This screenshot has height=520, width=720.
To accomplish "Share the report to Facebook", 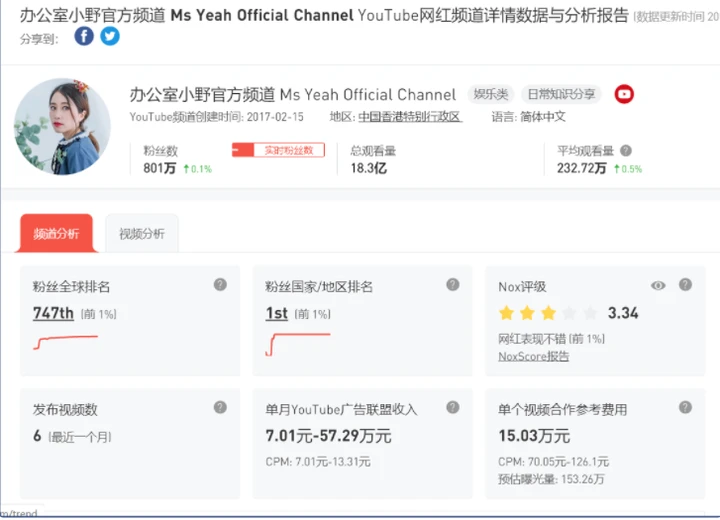I will (x=84, y=36).
